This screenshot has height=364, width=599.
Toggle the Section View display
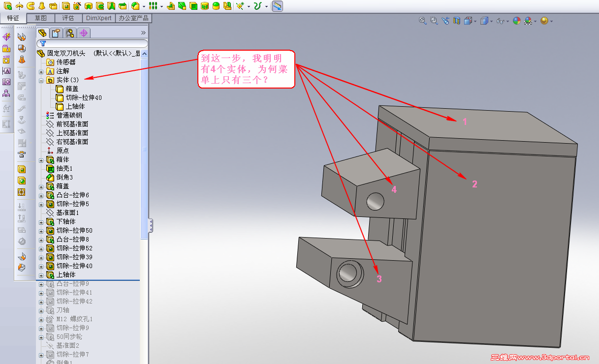pyautogui.click(x=457, y=21)
